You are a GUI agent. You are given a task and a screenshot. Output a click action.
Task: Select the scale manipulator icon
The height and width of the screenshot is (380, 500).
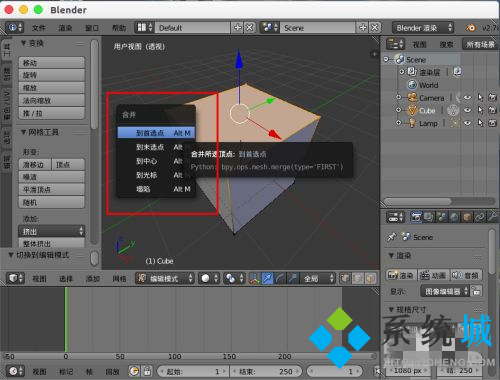(292, 278)
